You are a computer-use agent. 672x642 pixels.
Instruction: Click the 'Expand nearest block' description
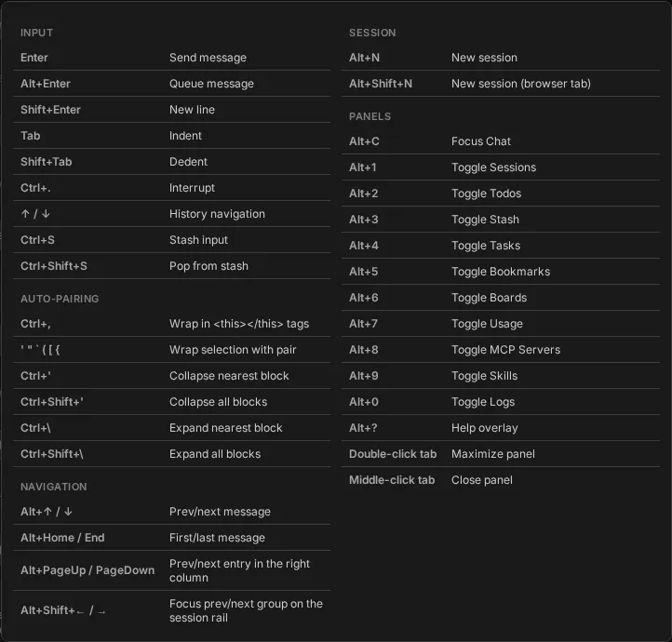click(x=226, y=428)
